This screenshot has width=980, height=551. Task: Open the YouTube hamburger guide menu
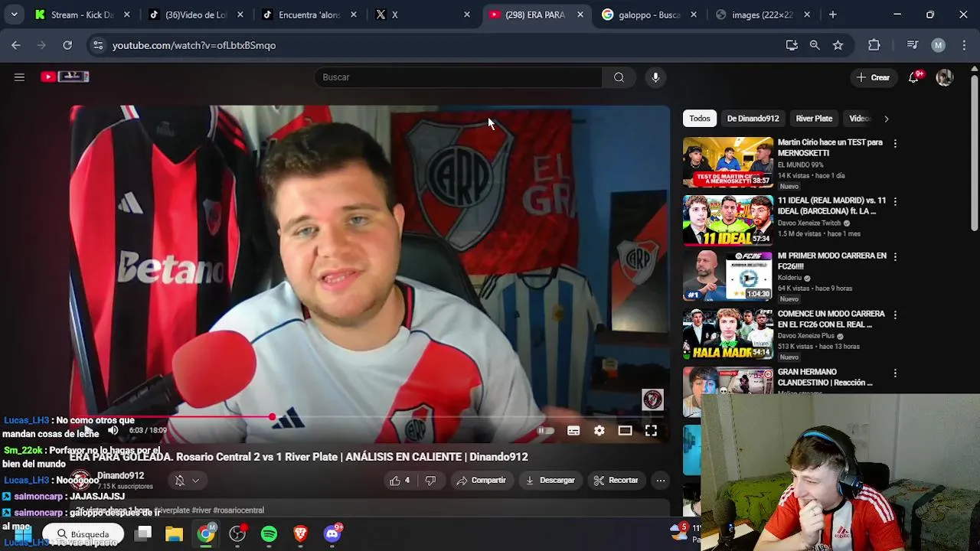point(19,77)
